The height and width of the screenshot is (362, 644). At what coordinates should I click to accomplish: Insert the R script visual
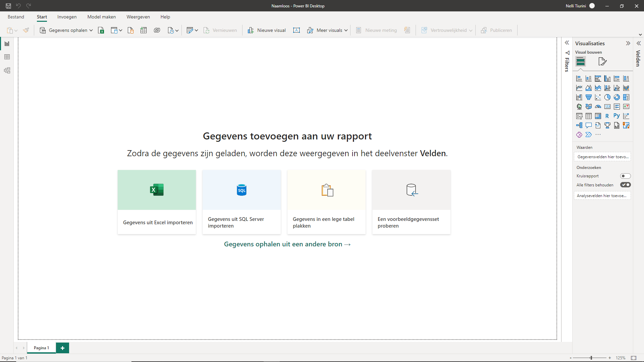(x=607, y=116)
